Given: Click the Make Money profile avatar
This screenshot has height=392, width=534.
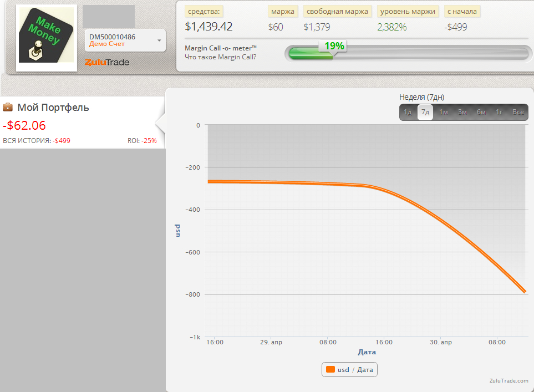Looking at the screenshot, I should pos(47,38).
